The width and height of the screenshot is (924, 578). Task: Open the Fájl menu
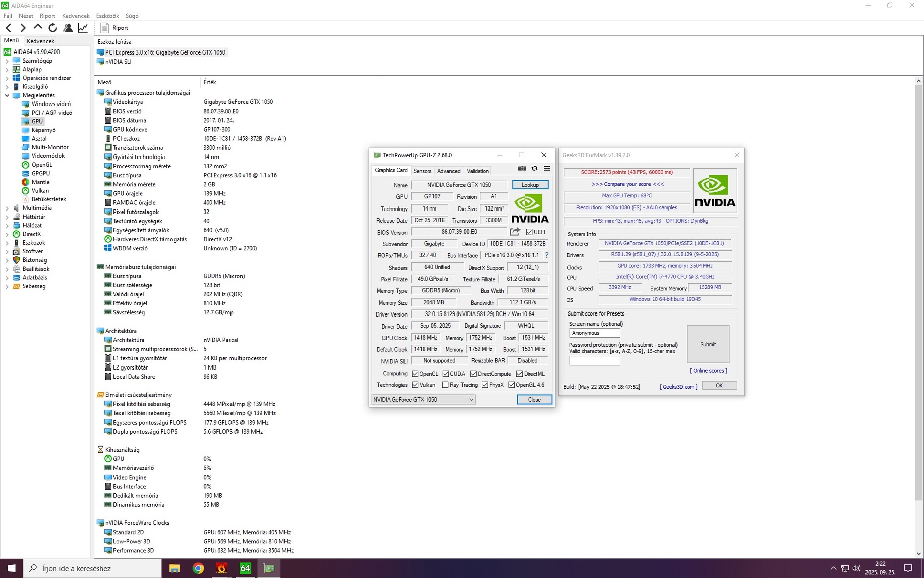pyautogui.click(x=8, y=16)
